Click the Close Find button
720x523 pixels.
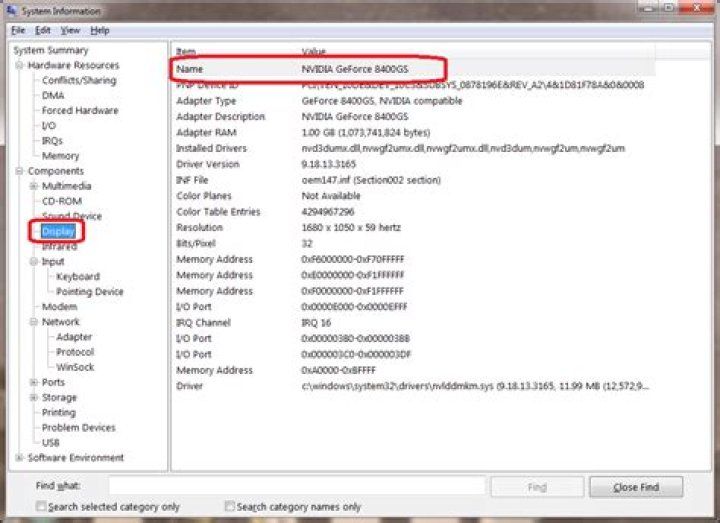[636, 487]
